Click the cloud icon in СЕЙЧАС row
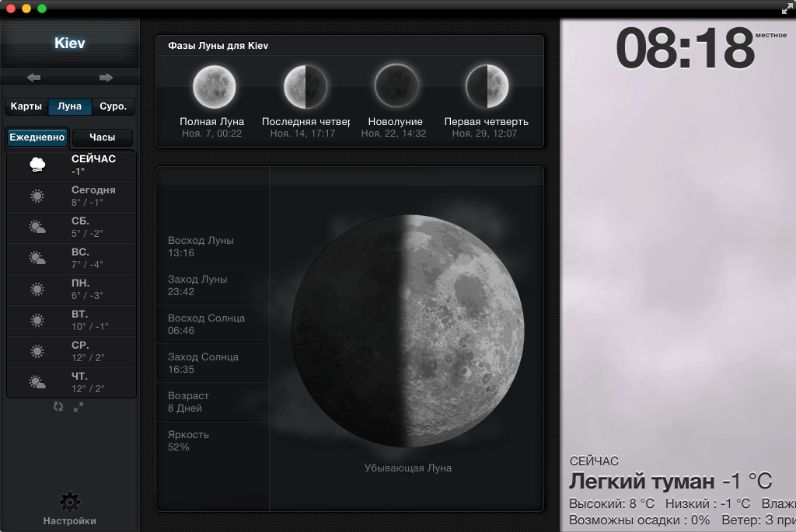Screen dimensions: 796x532 click(x=37, y=165)
